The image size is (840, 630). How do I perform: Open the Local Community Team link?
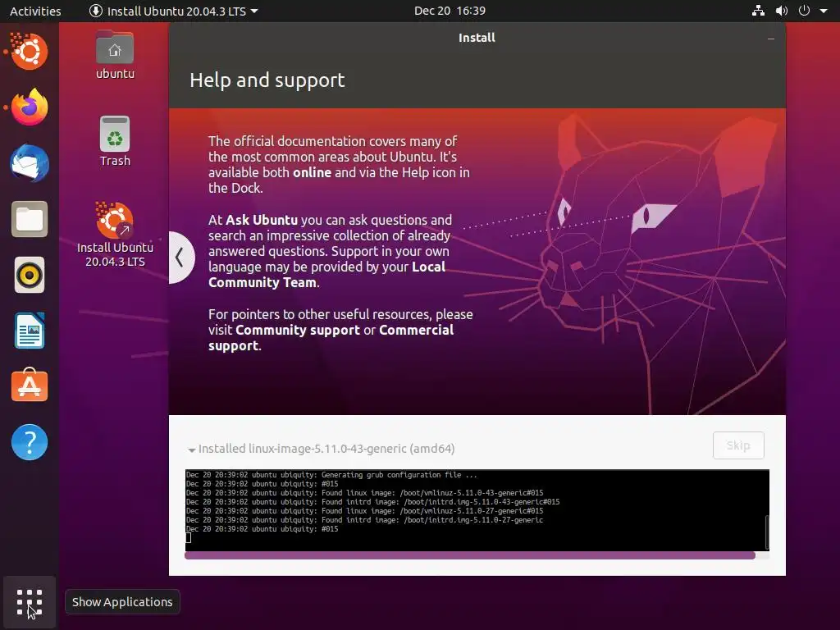click(326, 274)
